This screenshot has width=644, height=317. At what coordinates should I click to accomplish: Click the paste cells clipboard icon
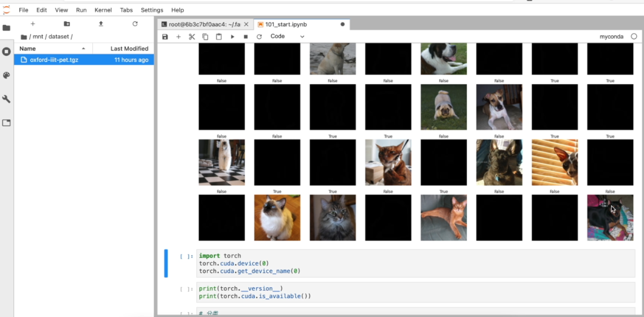click(x=219, y=36)
